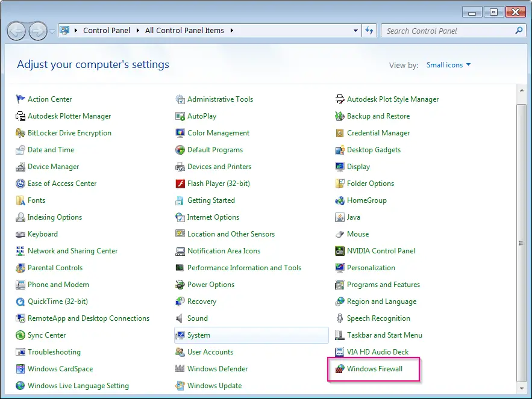The image size is (532, 399).
Task: Click the Ease of Access Center icon
Action: (x=20, y=184)
